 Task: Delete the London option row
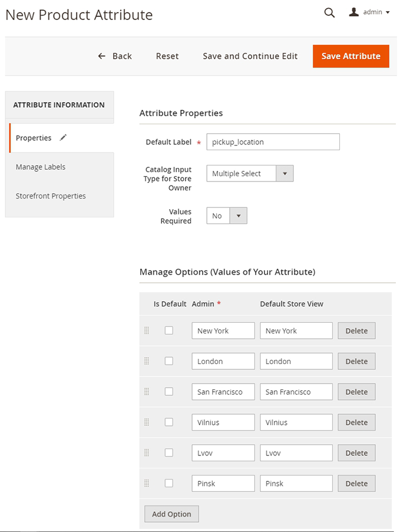356,361
